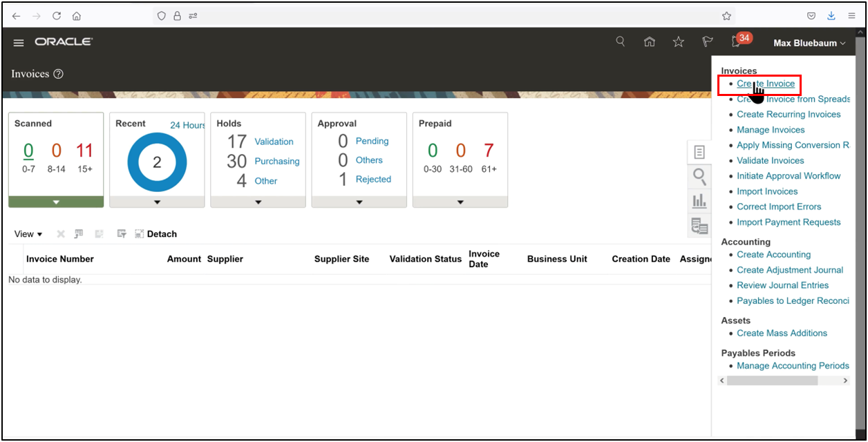This screenshot has height=442, width=868.
Task: Click the Create Invoice link
Action: [x=766, y=84]
